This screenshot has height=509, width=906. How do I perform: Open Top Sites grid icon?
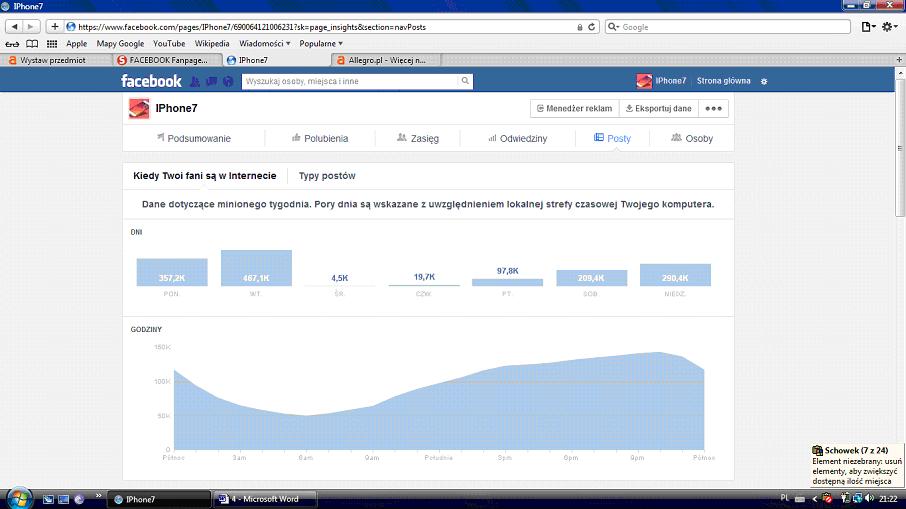point(52,44)
